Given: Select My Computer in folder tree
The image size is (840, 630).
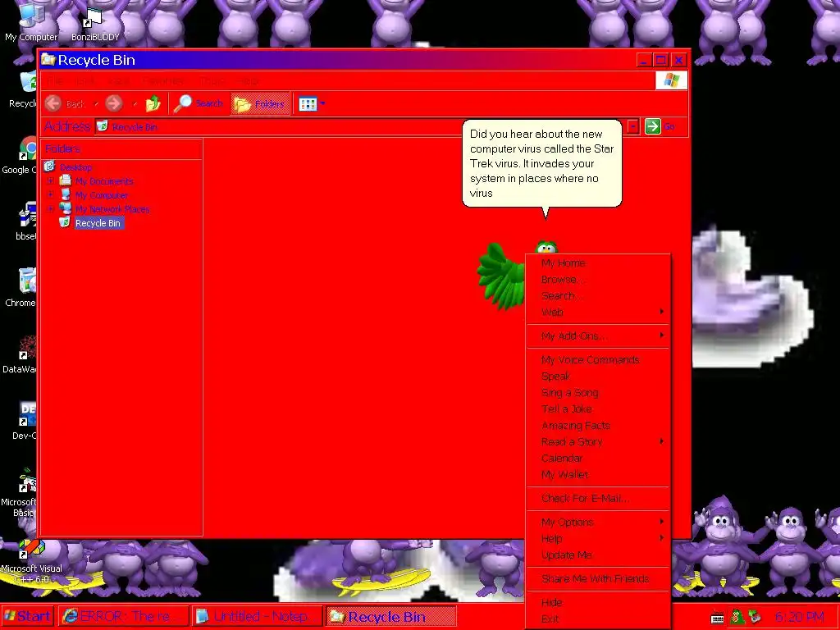Looking at the screenshot, I should point(101,195).
